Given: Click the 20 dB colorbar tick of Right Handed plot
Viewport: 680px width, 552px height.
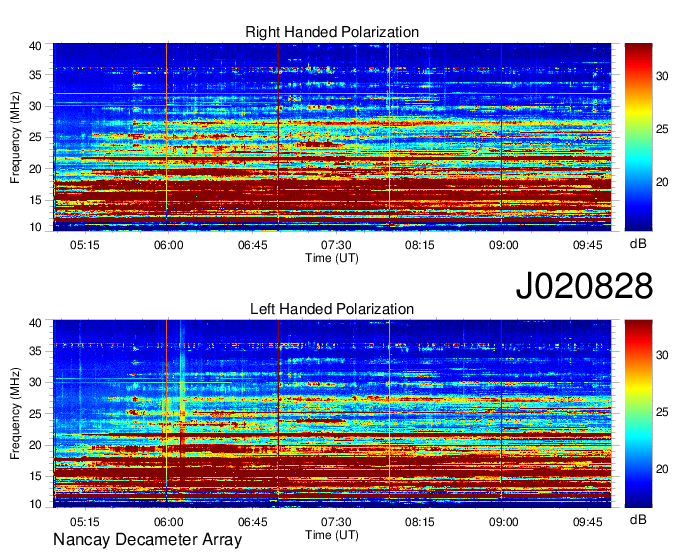Looking at the screenshot, I should click(x=662, y=182).
